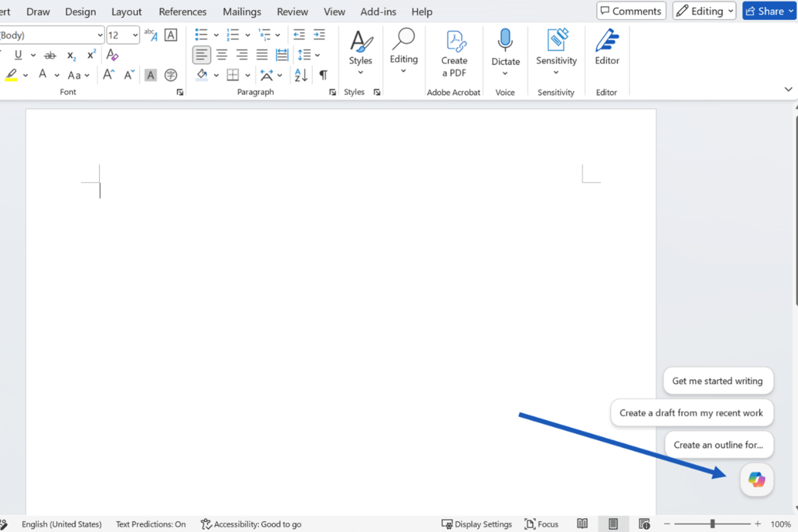Click the Character Border icon
Screen dimensions: 798x532
171,35
